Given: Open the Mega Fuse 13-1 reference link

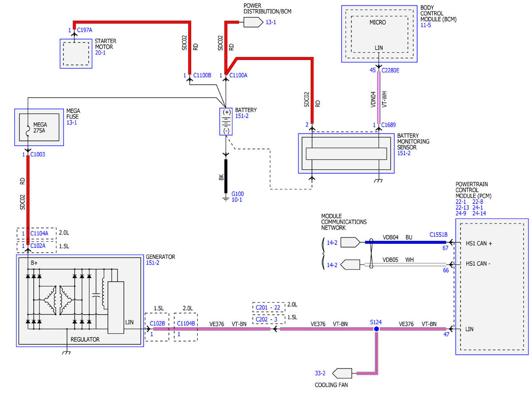Looking at the screenshot, I should [x=71, y=122].
